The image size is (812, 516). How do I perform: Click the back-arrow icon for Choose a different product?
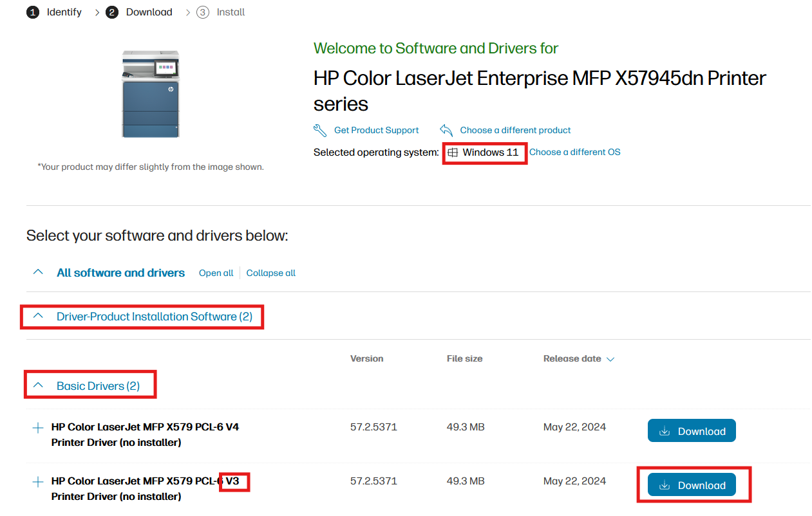[x=446, y=131]
